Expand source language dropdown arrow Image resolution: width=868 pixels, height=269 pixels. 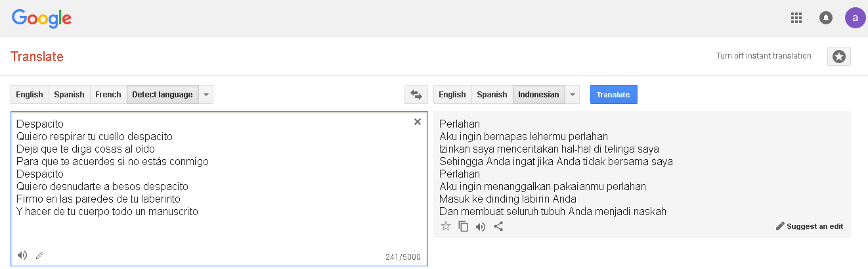(206, 95)
